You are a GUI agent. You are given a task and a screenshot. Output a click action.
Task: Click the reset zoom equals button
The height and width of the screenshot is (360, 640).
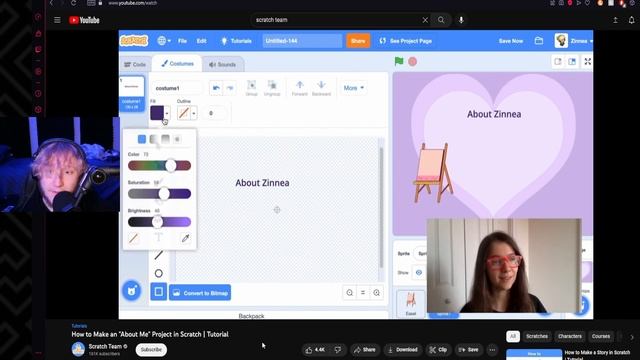point(363,293)
